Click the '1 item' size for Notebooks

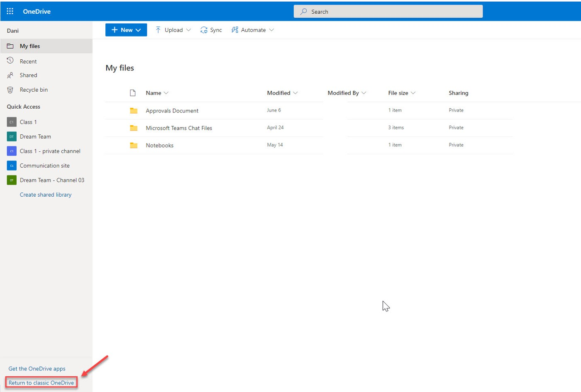[395, 145]
